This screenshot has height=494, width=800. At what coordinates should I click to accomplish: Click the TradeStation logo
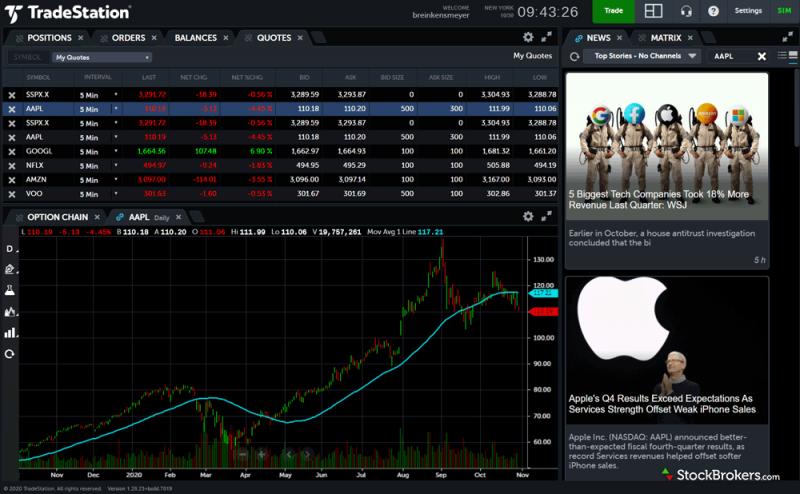point(67,13)
